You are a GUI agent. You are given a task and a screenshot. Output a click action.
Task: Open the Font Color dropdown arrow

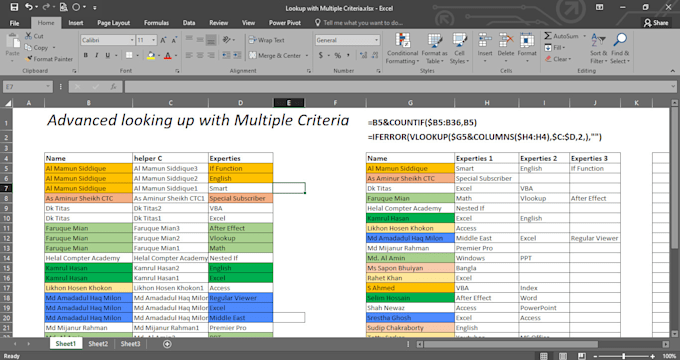[176, 56]
